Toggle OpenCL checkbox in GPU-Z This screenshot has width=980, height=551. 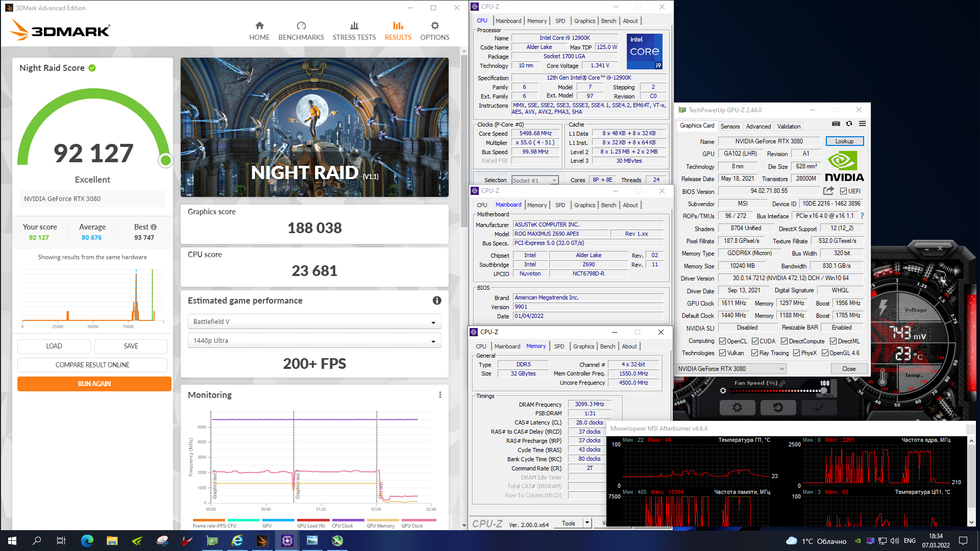[722, 341]
